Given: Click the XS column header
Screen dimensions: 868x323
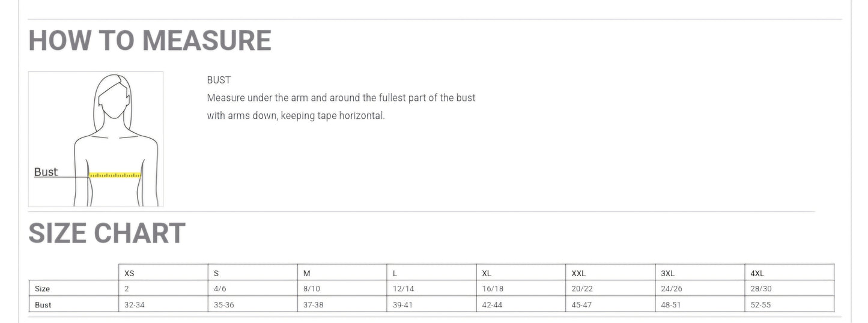Looking at the screenshot, I should click(129, 273).
